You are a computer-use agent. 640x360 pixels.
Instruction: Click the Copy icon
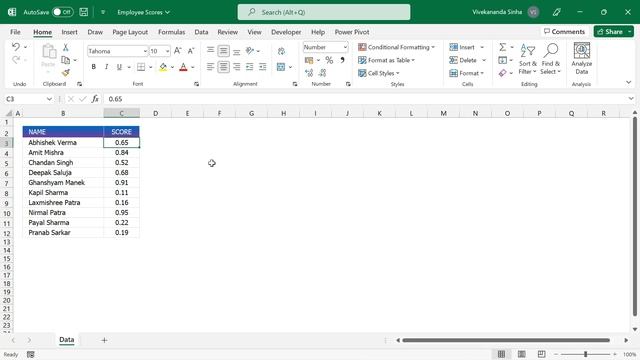(65, 60)
